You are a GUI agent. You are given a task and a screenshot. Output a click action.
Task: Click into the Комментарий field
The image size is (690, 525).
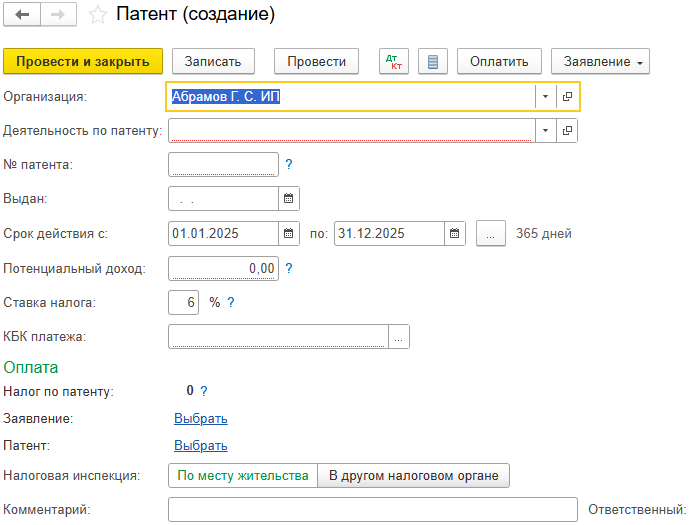tap(373, 510)
